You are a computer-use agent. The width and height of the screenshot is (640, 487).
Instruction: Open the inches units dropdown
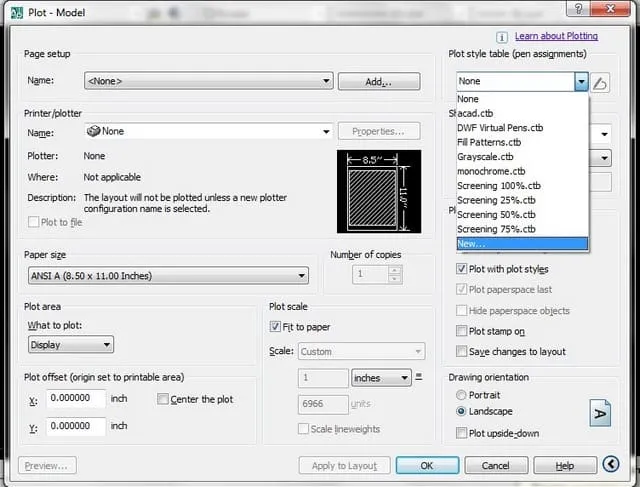[x=381, y=378]
